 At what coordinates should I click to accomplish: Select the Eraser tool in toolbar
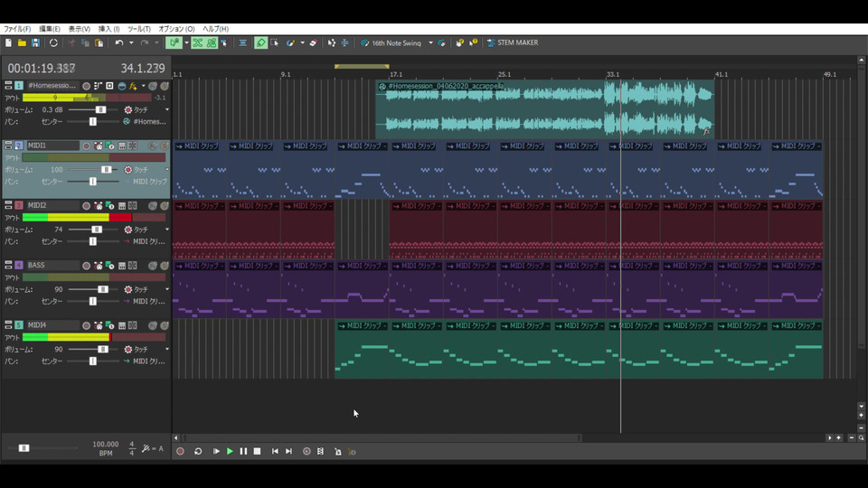313,42
